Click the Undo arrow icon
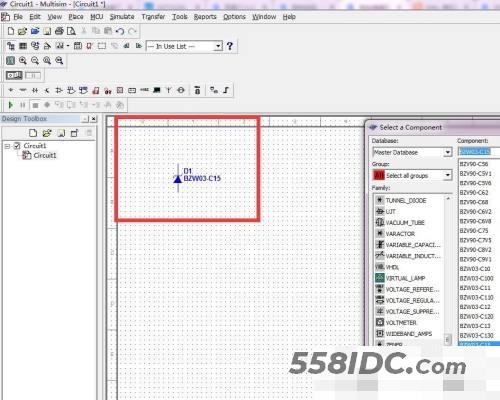 (120, 31)
